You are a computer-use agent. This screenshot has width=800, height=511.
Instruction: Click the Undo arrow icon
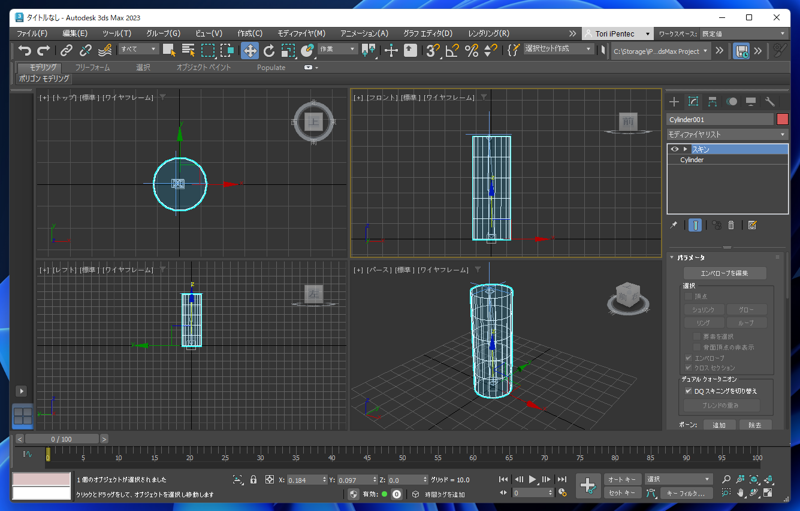tap(24, 50)
